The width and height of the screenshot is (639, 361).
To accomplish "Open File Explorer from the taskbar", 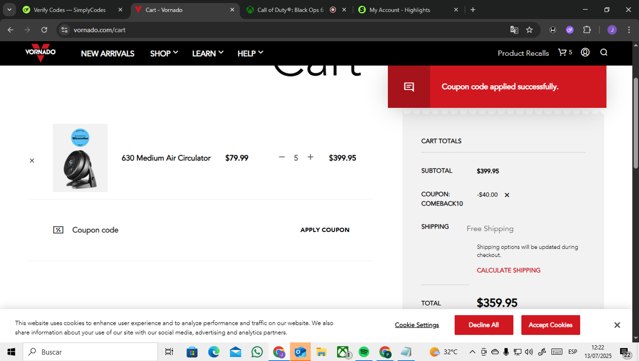I will click(321, 352).
